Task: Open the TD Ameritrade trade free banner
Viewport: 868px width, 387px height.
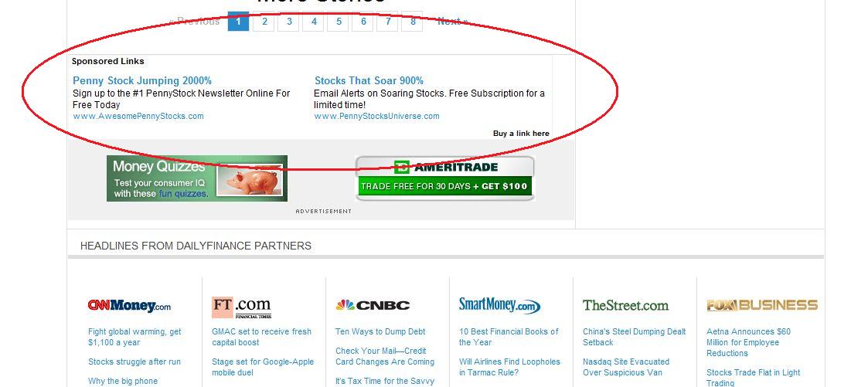Action: coord(445,178)
